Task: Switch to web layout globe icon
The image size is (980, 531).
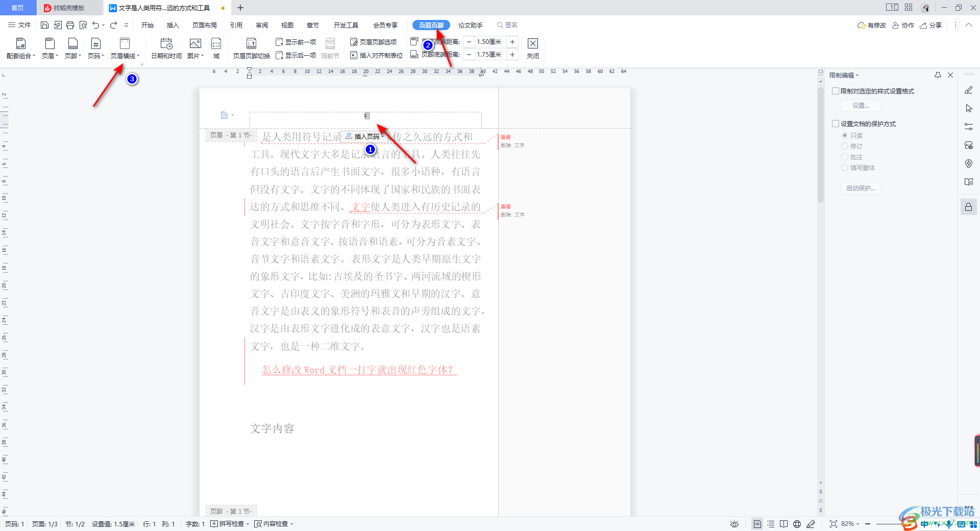Action: point(797,524)
